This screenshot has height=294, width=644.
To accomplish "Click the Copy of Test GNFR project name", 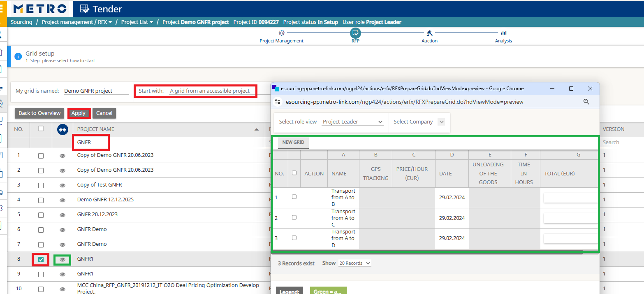I will [x=100, y=185].
